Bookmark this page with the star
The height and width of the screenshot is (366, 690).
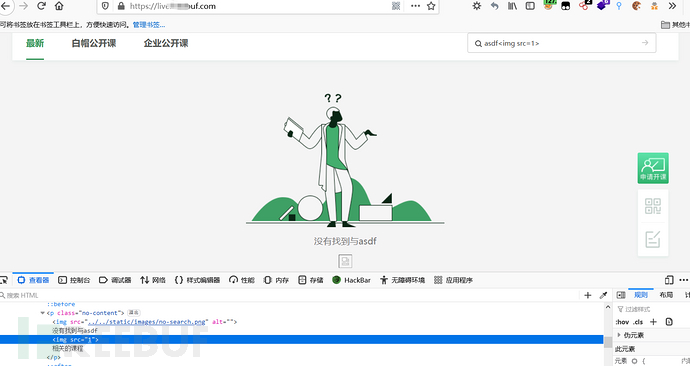pos(431,6)
